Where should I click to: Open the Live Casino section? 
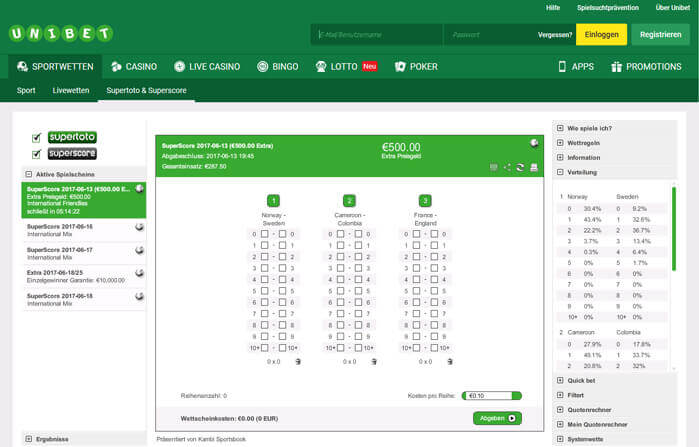(207, 67)
